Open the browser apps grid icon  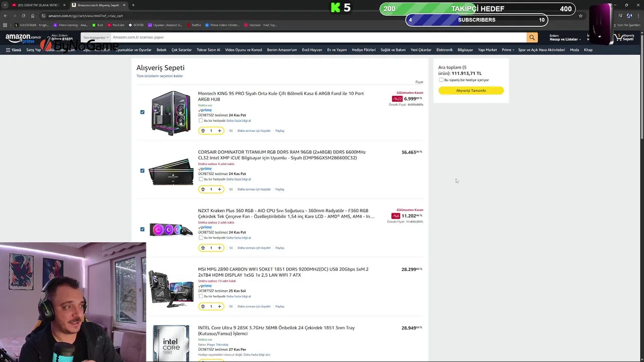click(6, 25)
